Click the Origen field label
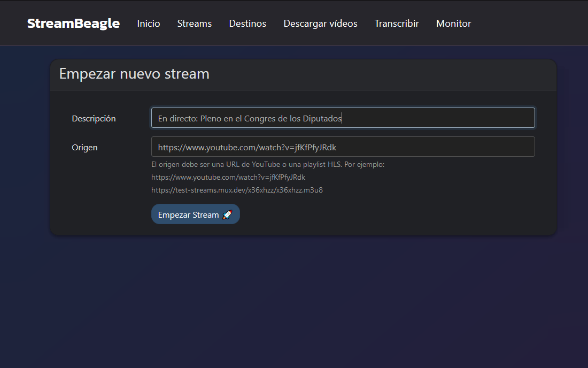The width and height of the screenshot is (588, 368). pyautogui.click(x=84, y=148)
